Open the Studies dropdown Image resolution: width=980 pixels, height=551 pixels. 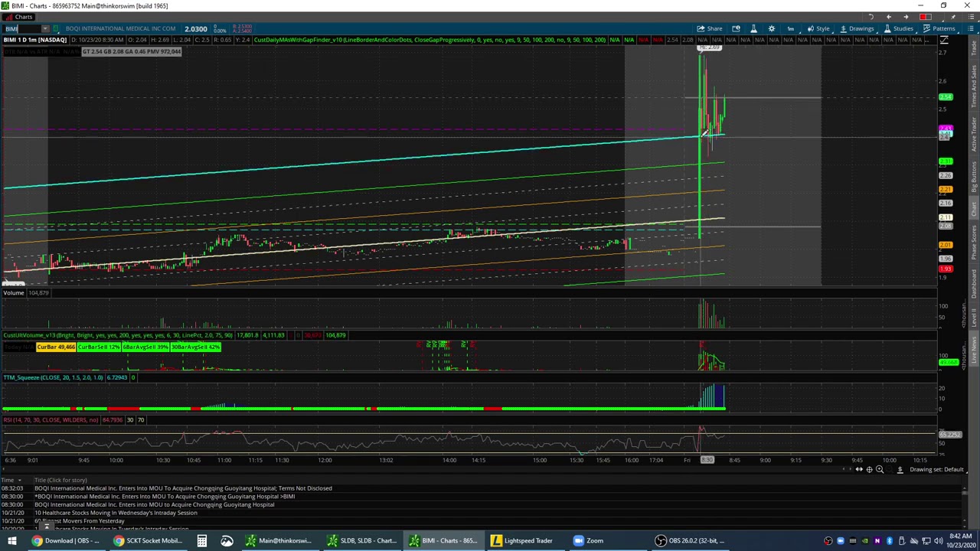[x=898, y=29]
